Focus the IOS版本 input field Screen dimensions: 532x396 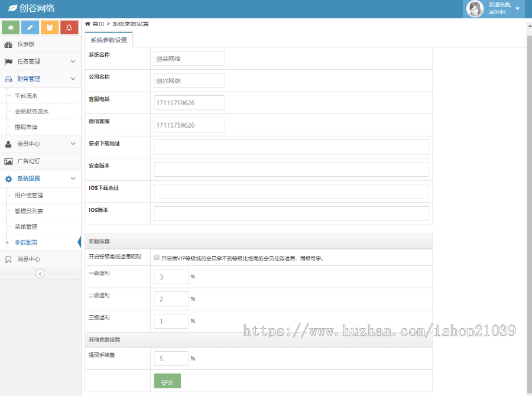pyautogui.click(x=291, y=214)
